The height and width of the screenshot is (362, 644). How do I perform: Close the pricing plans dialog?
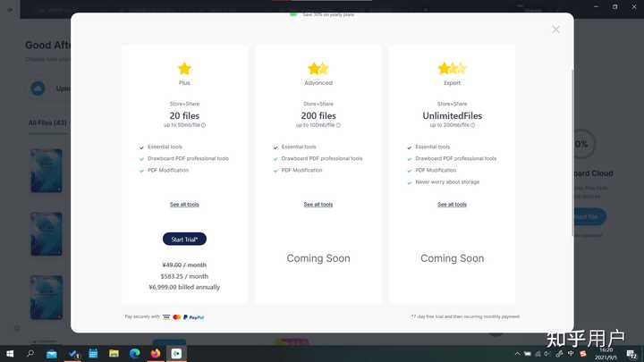pos(555,29)
